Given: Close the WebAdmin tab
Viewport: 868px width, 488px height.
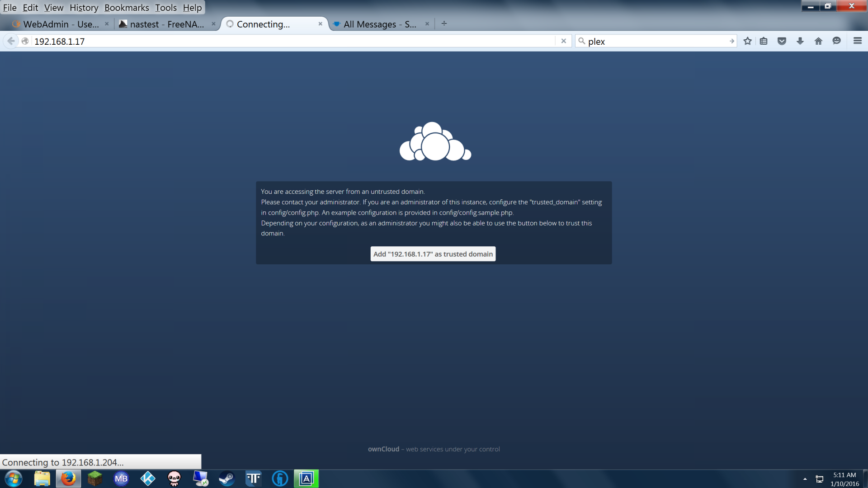Looking at the screenshot, I should click(x=107, y=24).
